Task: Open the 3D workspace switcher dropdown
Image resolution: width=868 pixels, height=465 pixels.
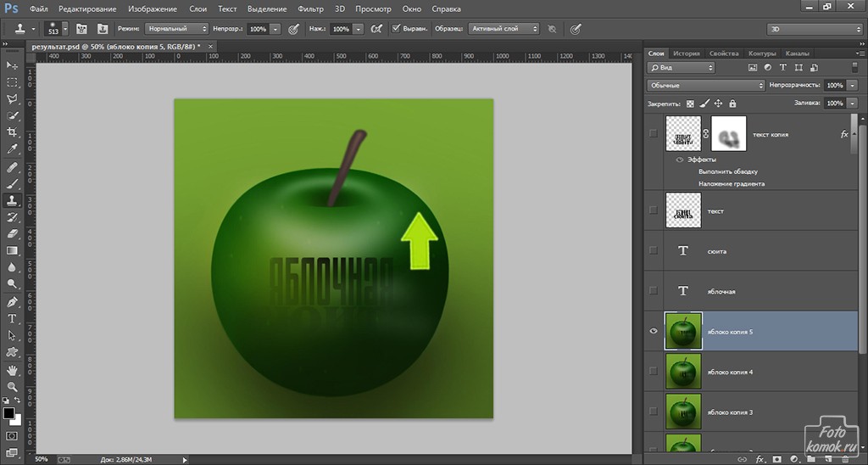Action: [815, 29]
